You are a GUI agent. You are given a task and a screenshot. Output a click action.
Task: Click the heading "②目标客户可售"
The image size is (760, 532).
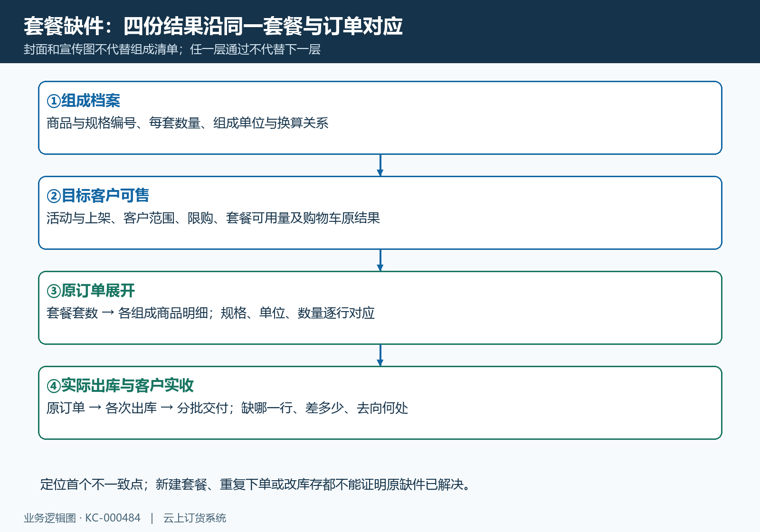coord(98,196)
